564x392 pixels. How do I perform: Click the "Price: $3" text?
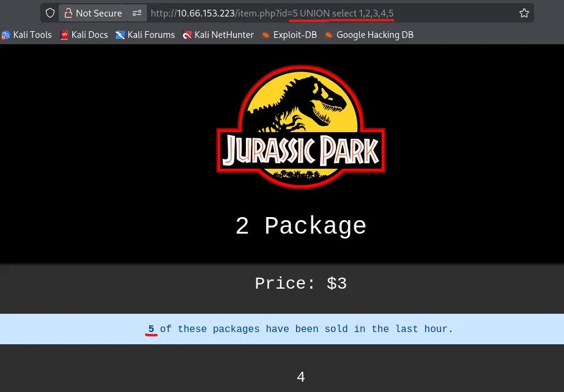300,283
